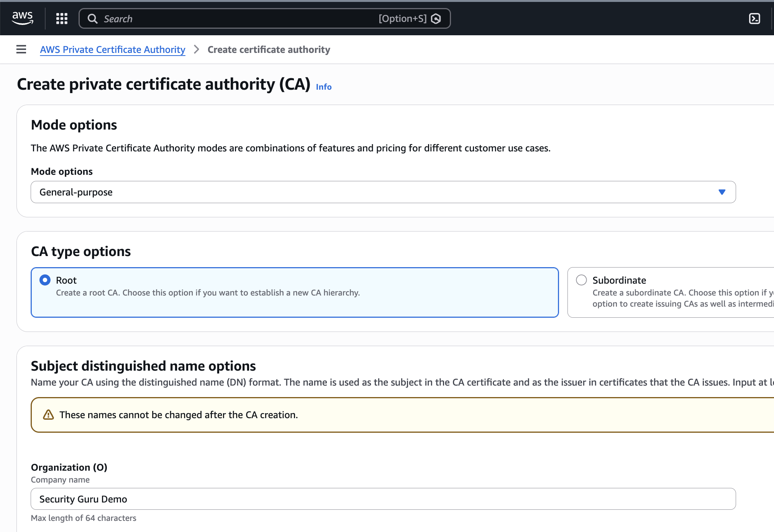Click the breadcrumb chevron separator

(x=197, y=49)
